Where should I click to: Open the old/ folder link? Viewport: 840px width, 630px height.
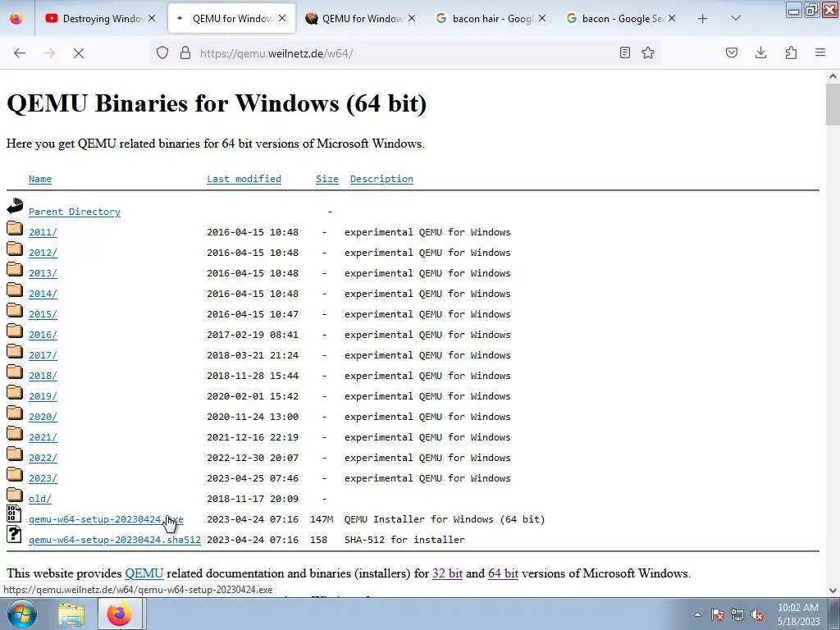[40, 499]
